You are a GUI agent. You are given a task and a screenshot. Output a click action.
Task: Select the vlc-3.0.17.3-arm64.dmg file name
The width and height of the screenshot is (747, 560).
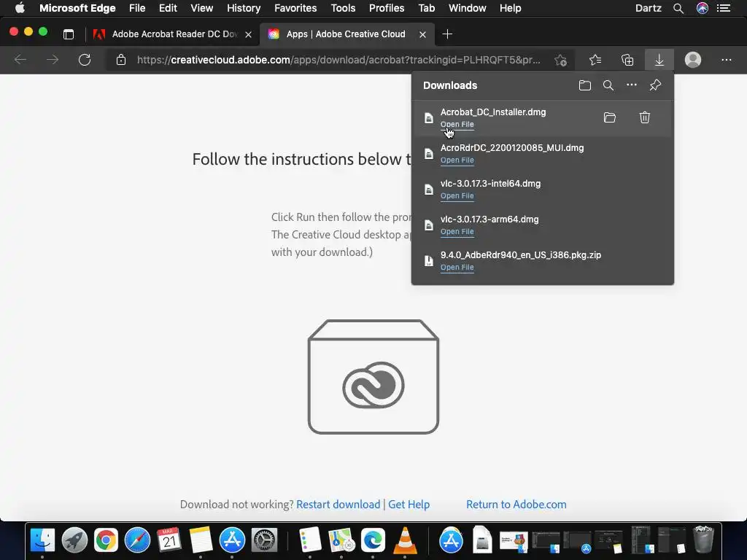point(489,219)
